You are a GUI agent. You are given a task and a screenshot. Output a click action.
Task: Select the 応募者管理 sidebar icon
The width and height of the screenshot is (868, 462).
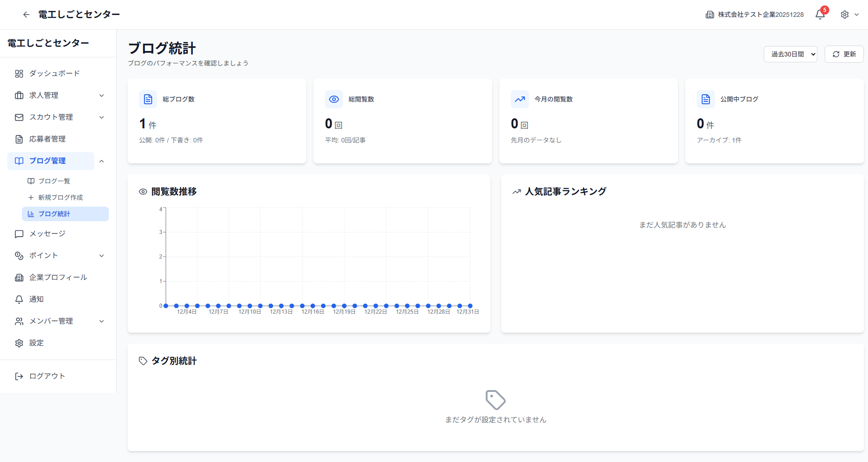pyautogui.click(x=19, y=139)
